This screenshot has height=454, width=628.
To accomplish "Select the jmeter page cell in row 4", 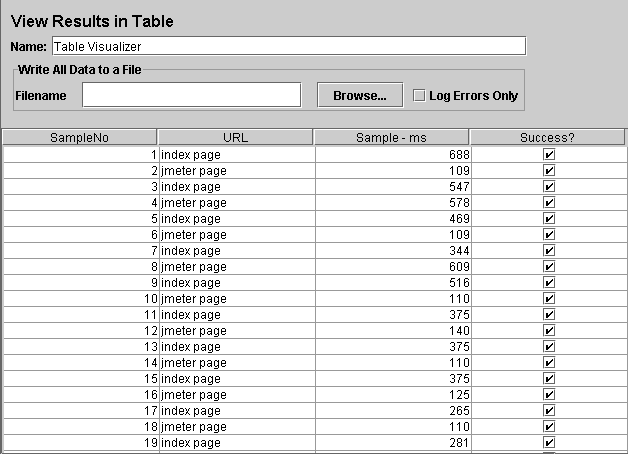I will [x=237, y=203].
